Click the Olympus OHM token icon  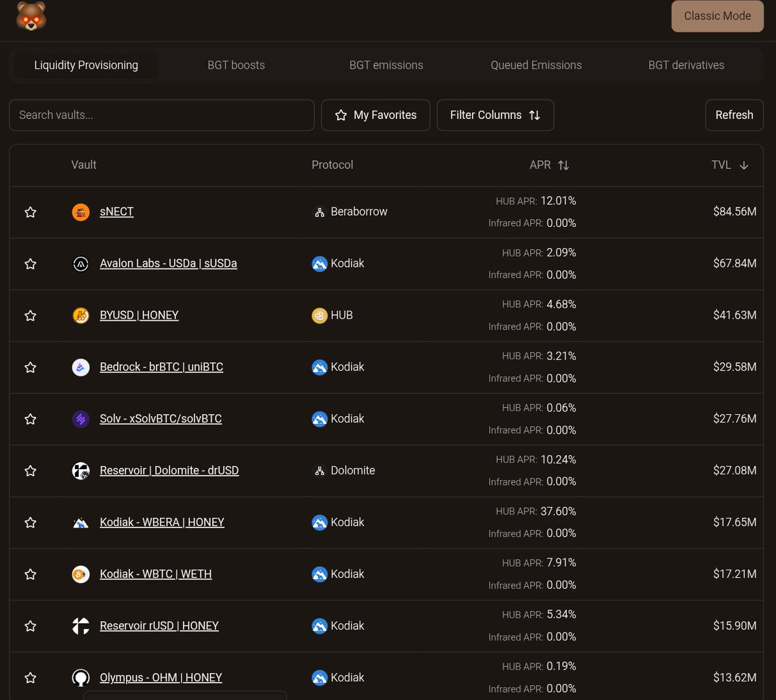[x=80, y=677]
